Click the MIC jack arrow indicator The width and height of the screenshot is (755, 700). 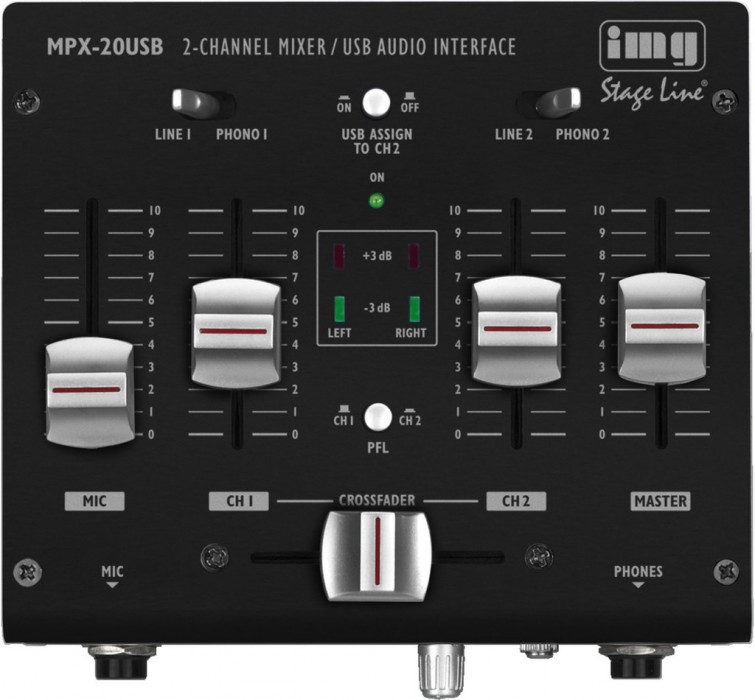pos(112,585)
